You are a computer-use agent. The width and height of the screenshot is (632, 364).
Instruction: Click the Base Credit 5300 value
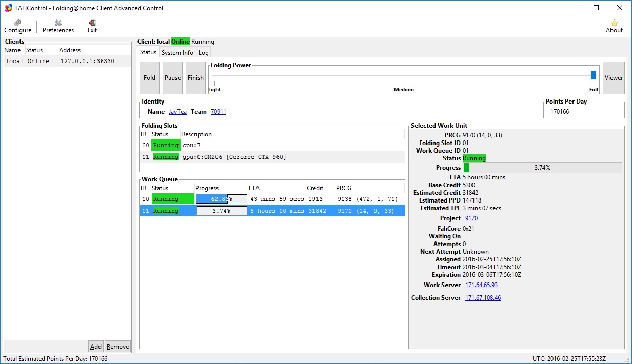point(469,185)
